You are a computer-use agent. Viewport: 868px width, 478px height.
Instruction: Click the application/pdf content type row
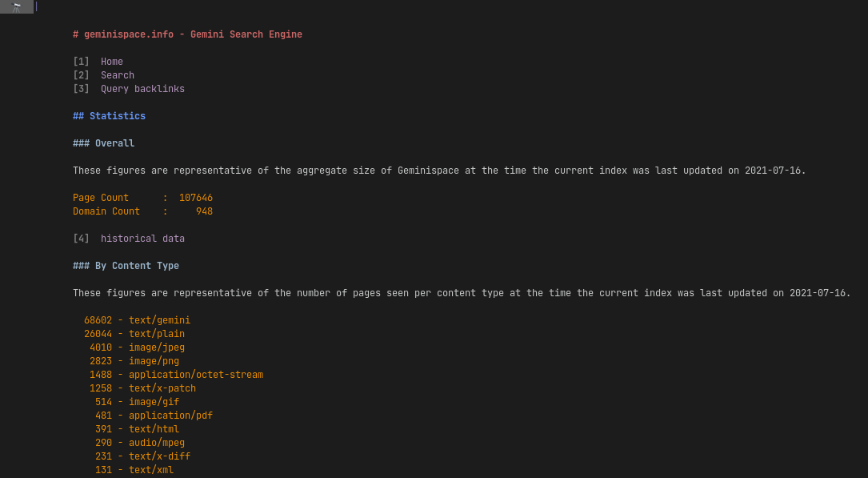pyautogui.click(x=154, y=416)
